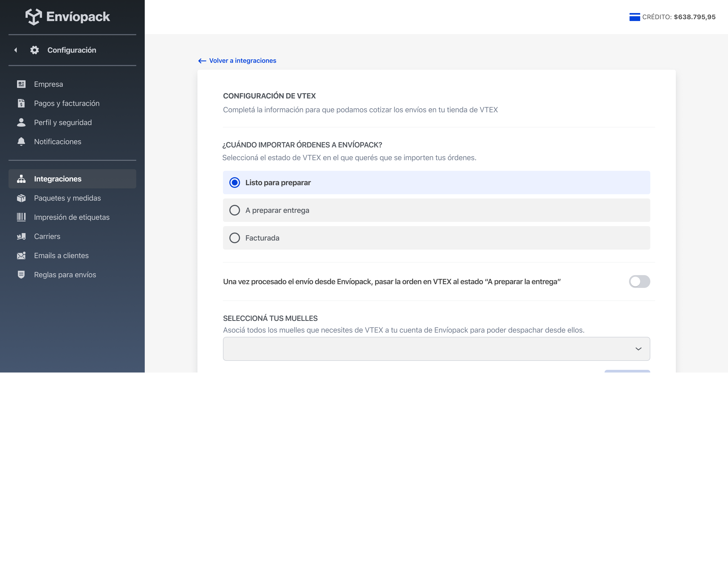Open Notificaciones section
Image resolution: width=728 pixels, height=571 pixels.
[x=72, y=142]
